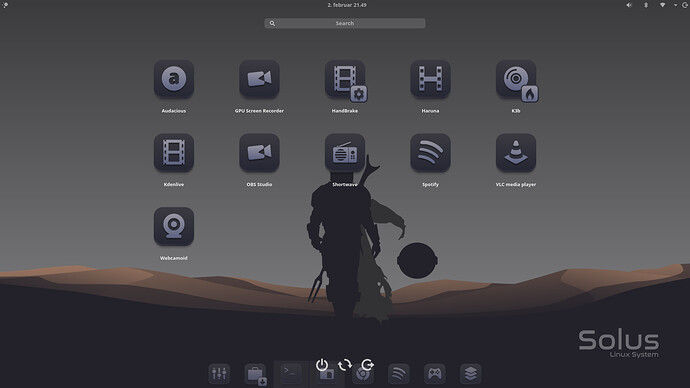The width and height of the screenshot is (690, 388).
Task: Click the 'Audacious' label
Action: (174, 111)
